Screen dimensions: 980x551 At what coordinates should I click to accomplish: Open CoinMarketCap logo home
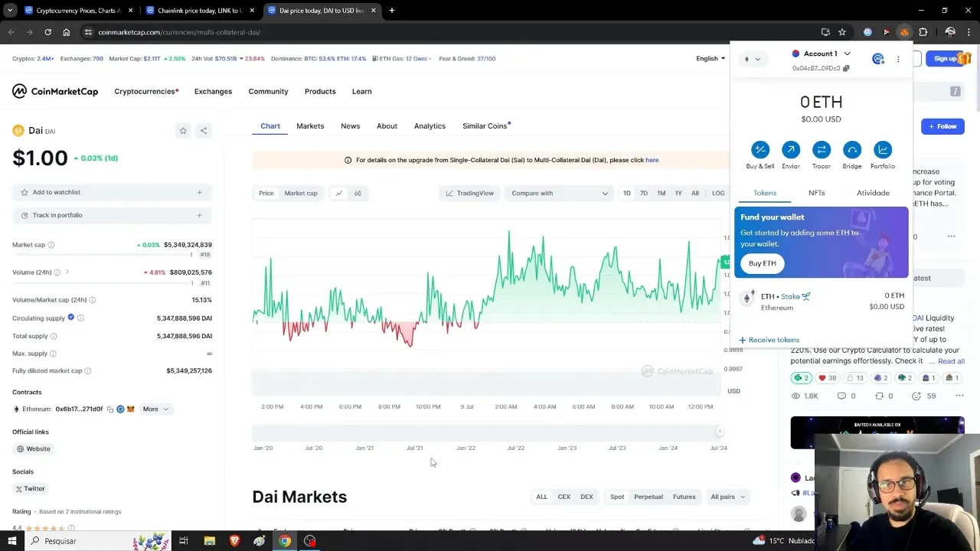(55, 91)
